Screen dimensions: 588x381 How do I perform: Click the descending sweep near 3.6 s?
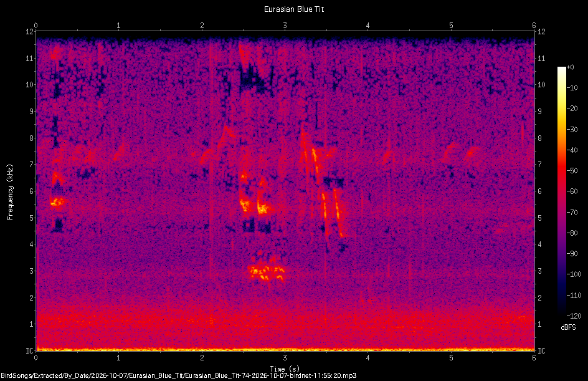(338, 212)
